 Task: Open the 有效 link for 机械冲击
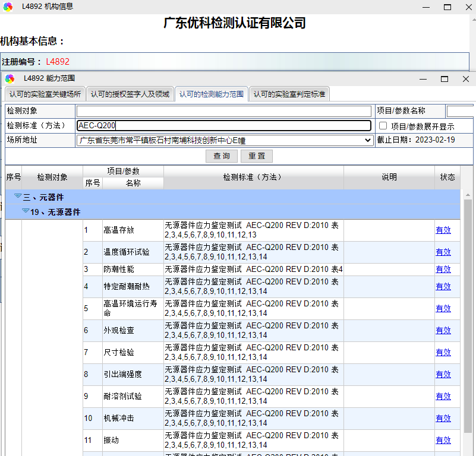click(443, 418)
